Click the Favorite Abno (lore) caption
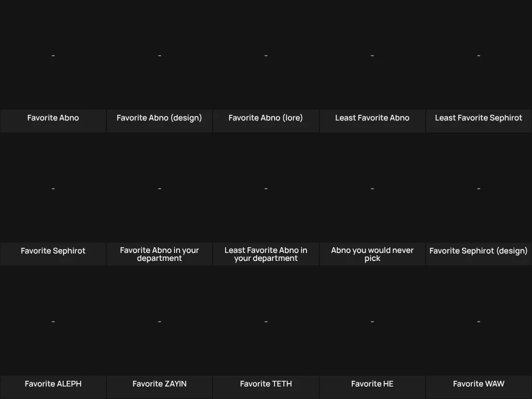The image size is (532, 399). [x=265, y=118]
